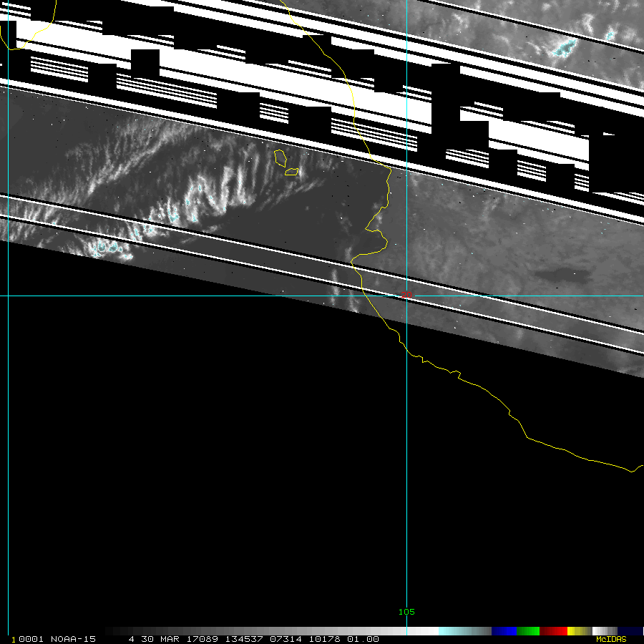
Task: Click the 17089 Julian day value
Action: coord(205,639)
